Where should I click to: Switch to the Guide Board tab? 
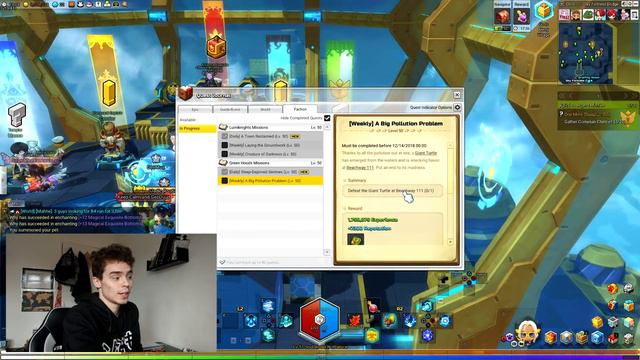[230, 109]
